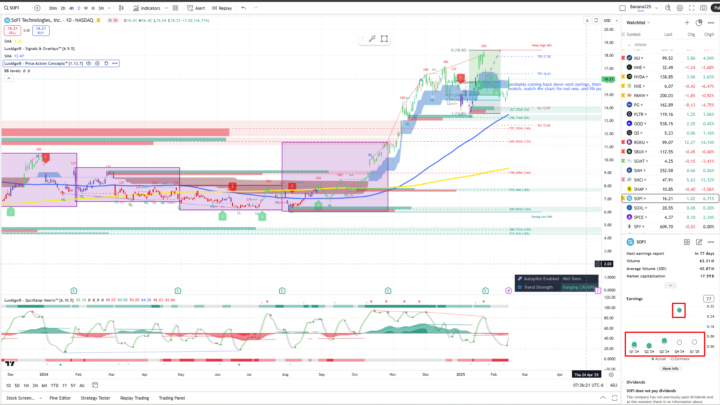Switch chart to 4h timeframe

[71, 8]
